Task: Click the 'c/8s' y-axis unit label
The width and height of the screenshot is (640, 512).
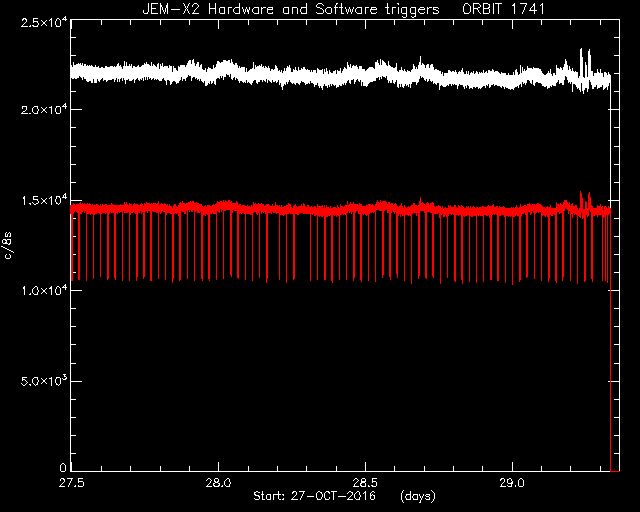Action: [x=8, y=245]
